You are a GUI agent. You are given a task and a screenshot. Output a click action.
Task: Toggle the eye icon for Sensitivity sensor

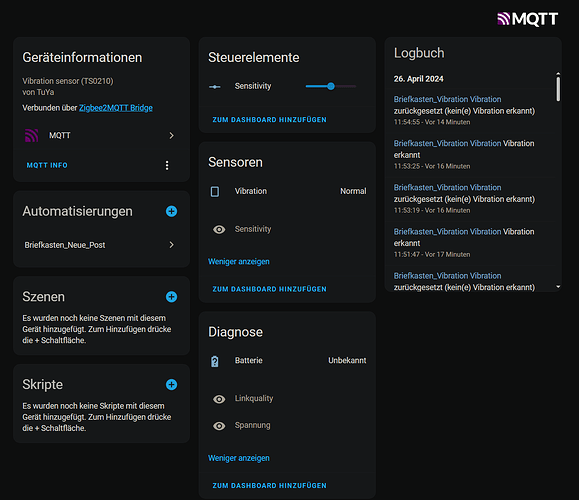coord(219,229)
